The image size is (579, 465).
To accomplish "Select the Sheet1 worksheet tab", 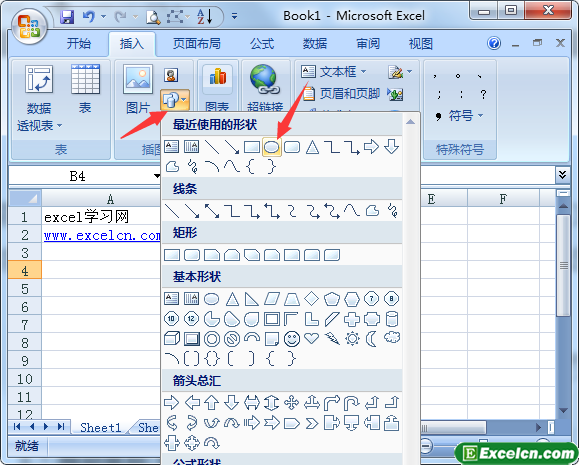I will click(x=100, y=428).
